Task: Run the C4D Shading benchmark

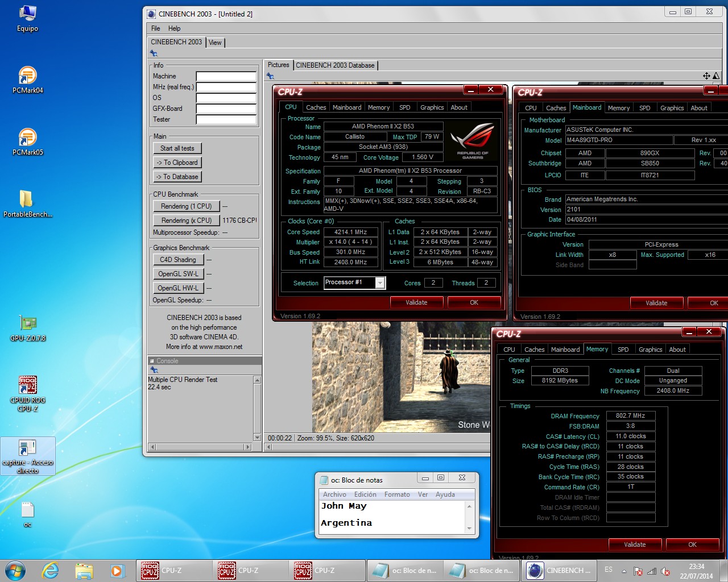Action: coord(178,260)
